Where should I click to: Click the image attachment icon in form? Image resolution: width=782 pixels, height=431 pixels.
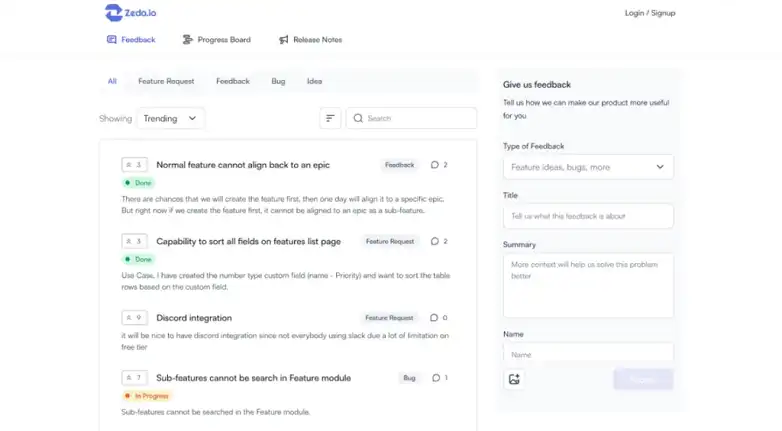514,379
